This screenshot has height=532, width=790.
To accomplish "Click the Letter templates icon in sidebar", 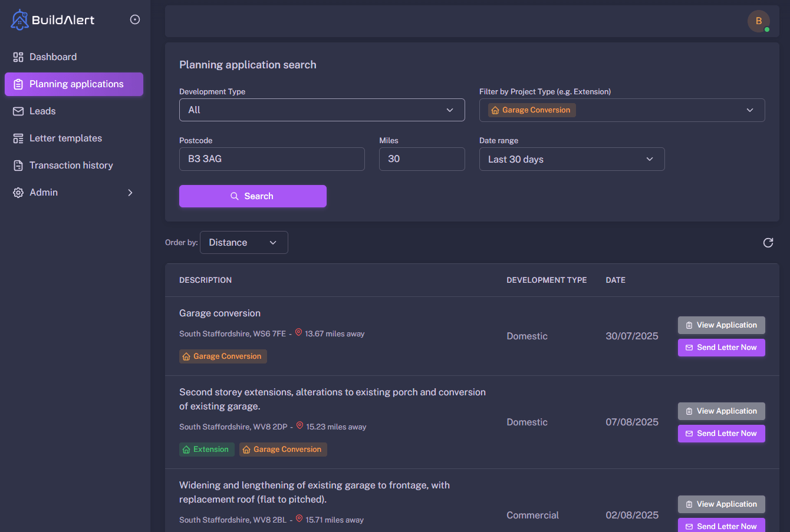I will coord(18,138).
